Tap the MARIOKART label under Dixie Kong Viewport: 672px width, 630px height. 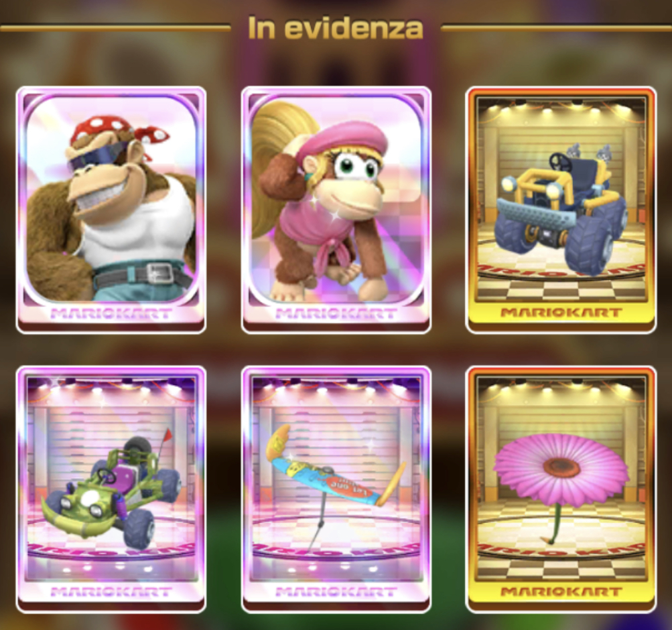pos(336,314)
